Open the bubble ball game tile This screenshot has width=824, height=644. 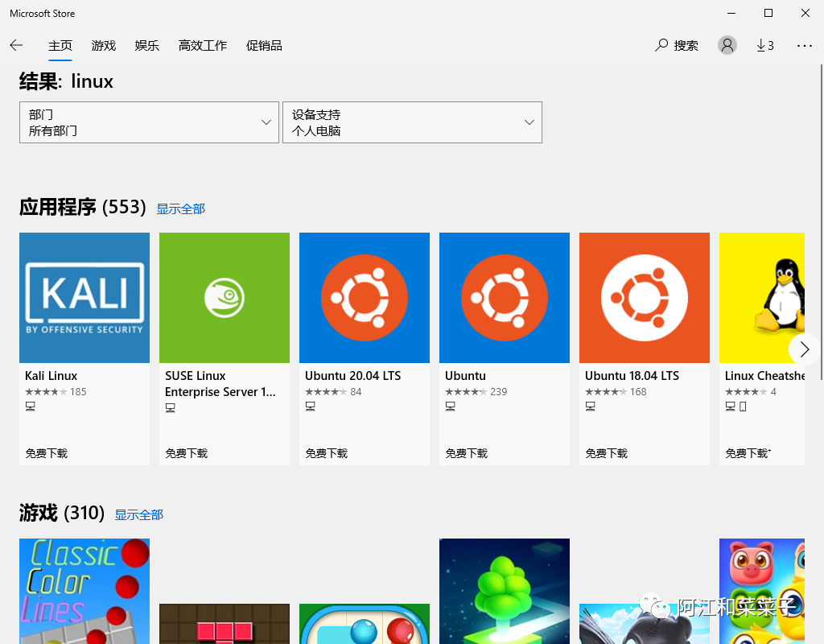coord(365,624)
